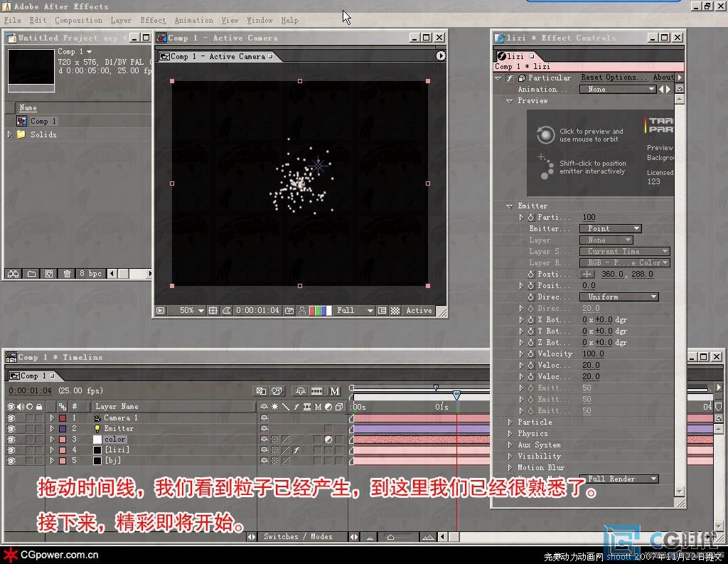The height and width of the screenshot is (564, 728).
Task: Expand the Camera 1 layer properties
Action: click(x=52, y=417)
